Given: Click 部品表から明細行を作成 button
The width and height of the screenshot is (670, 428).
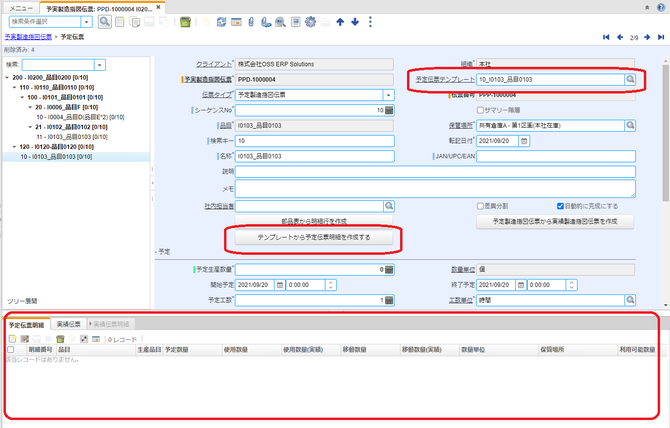Looking at the screenshot, I should click(314, 220).
